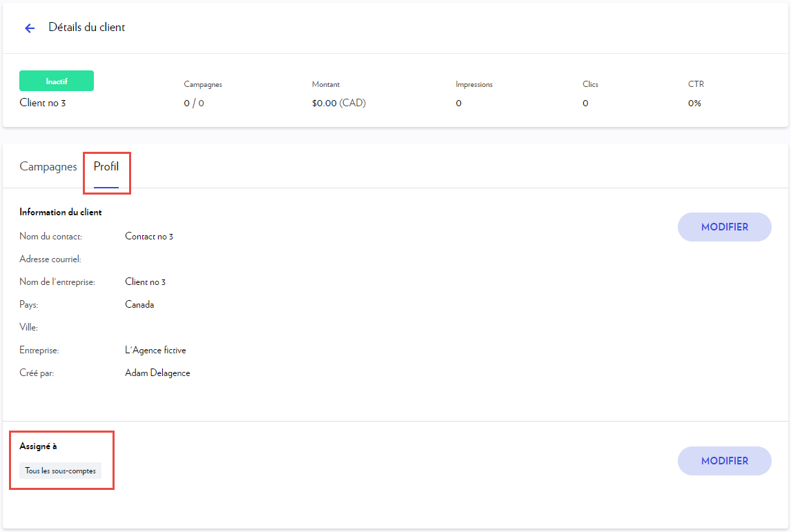Select the Pays value Canada
Viewport: 791px width, 532px height.
139,304
